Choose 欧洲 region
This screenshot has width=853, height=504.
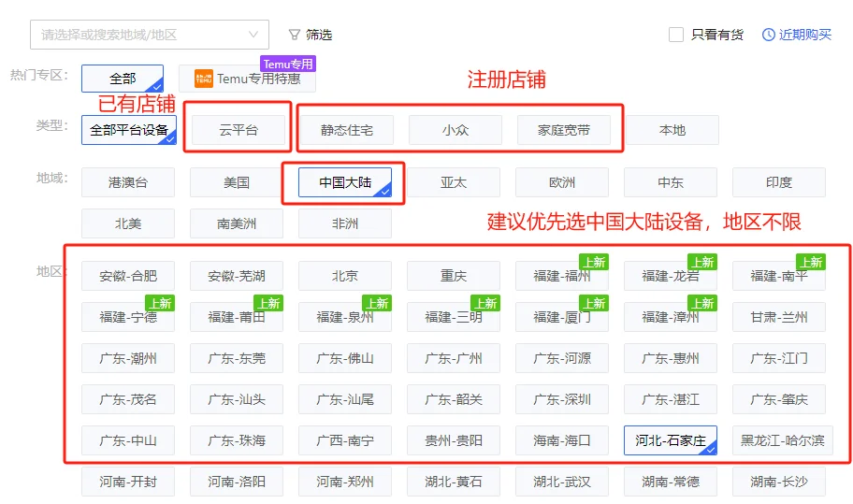pos(562,182)
